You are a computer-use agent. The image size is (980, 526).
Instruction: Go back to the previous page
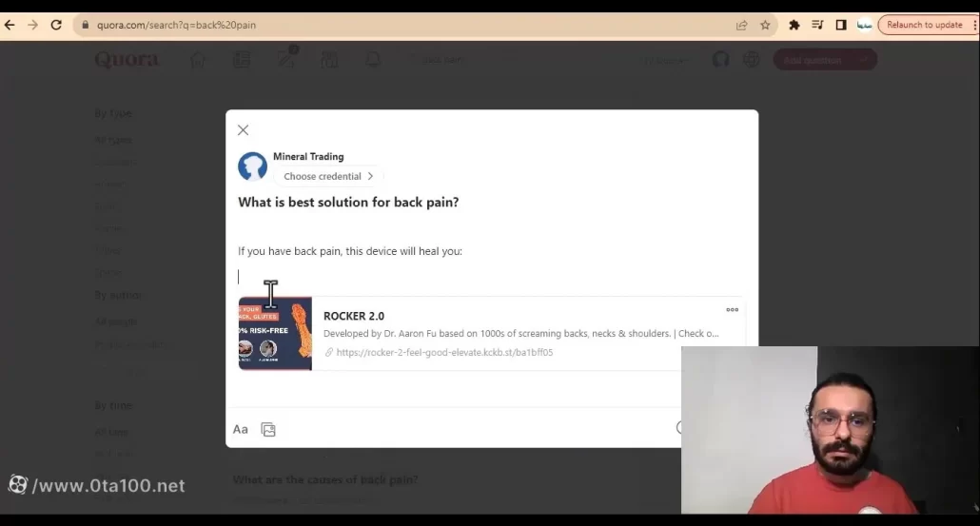[10, 26]
